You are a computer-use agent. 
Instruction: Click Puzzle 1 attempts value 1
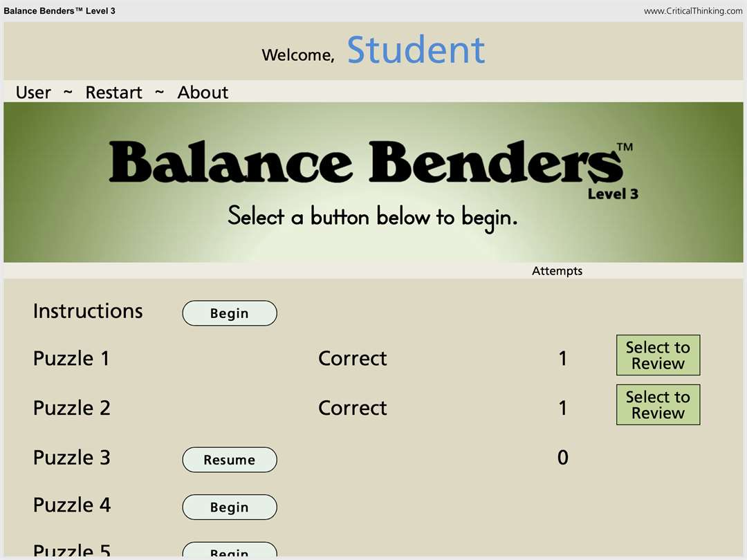[562, 358]
